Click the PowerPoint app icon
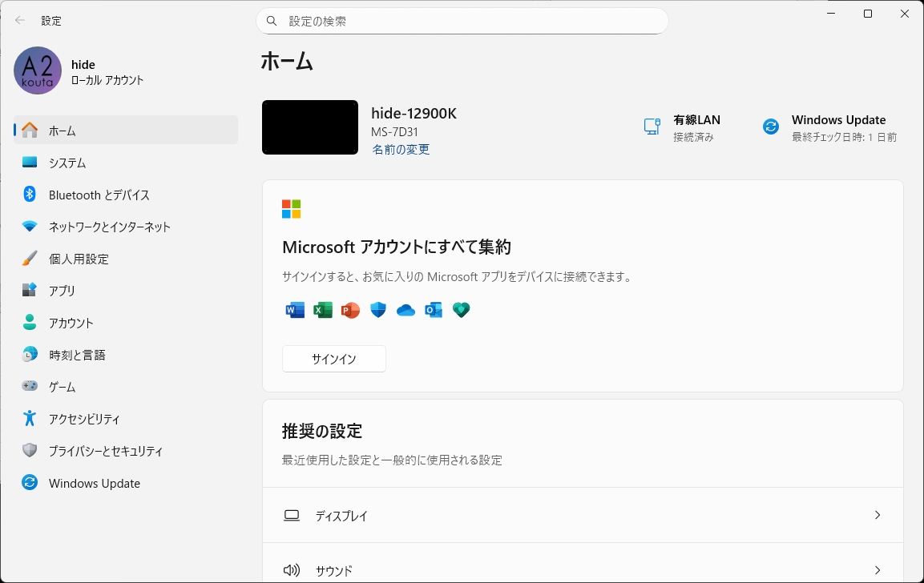The height and width of the screenshot is (583, 924). 350,310
